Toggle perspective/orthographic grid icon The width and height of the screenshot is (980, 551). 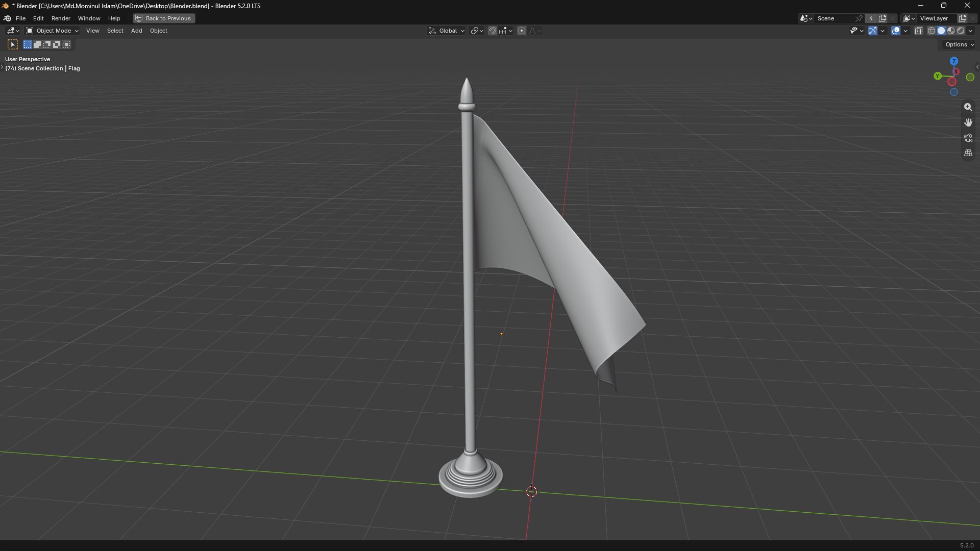(x=968, y=153)
